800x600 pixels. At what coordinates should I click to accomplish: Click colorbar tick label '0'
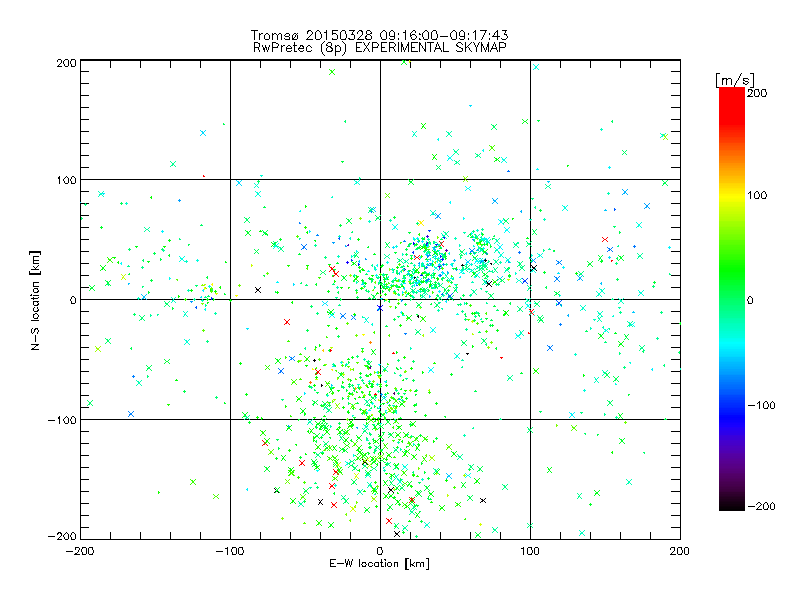pyautogui.click(x=750, y=301)
